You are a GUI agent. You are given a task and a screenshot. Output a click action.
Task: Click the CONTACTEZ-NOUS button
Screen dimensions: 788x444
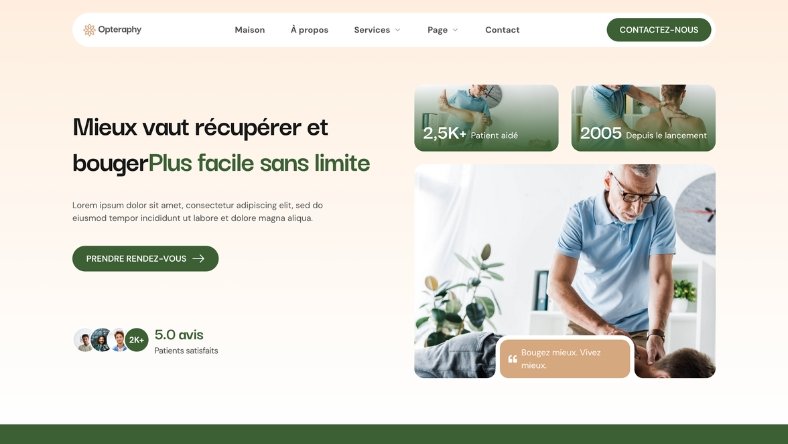tap(659, 30)
